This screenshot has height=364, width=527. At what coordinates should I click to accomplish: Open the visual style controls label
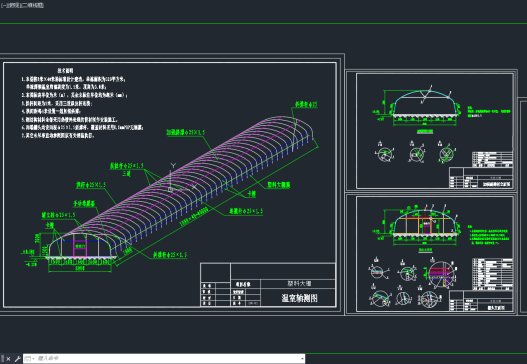(x=33, y=5)
